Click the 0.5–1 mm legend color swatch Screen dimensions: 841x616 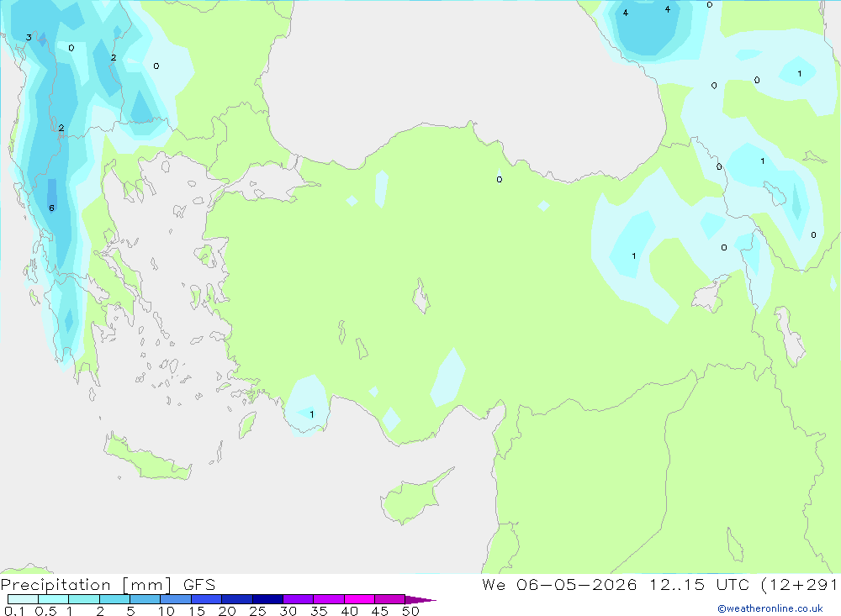tap(53, 599)
